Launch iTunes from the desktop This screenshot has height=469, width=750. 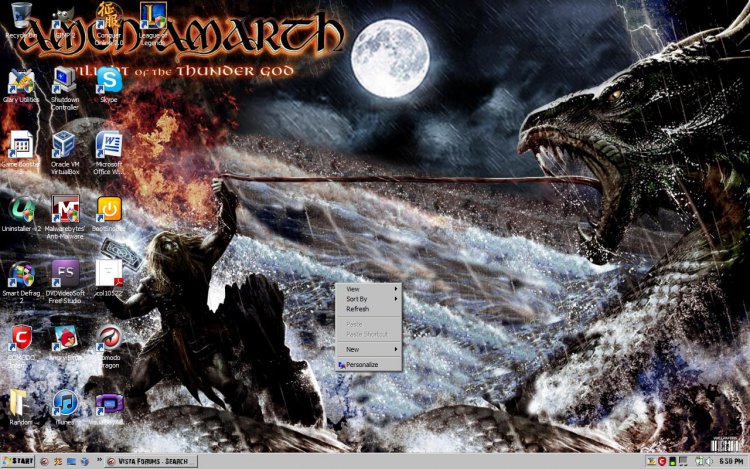[65, 407]
